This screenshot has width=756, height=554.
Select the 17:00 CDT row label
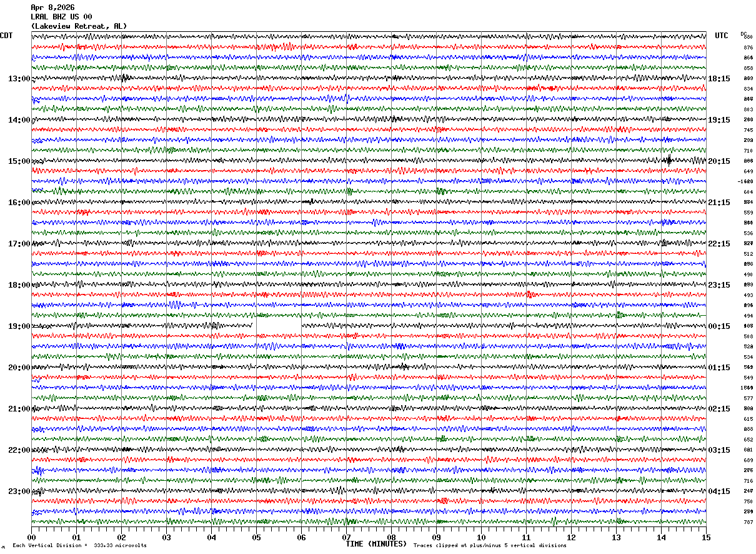coord(19,244)
